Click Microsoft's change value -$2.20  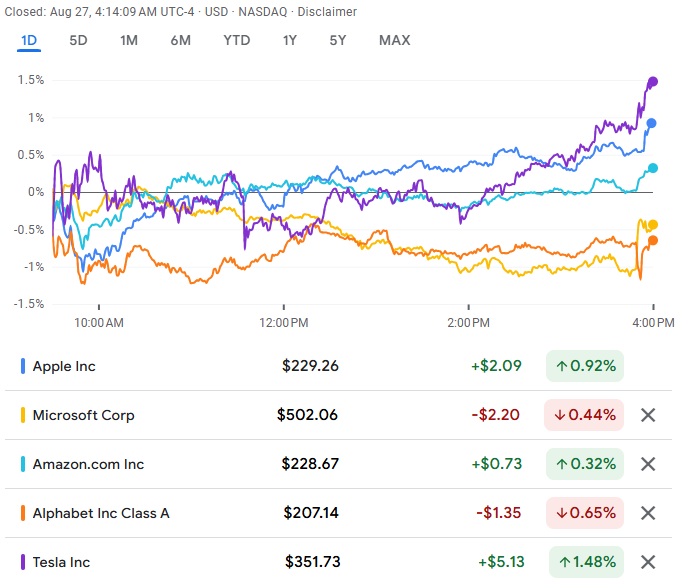pos(496,415)
